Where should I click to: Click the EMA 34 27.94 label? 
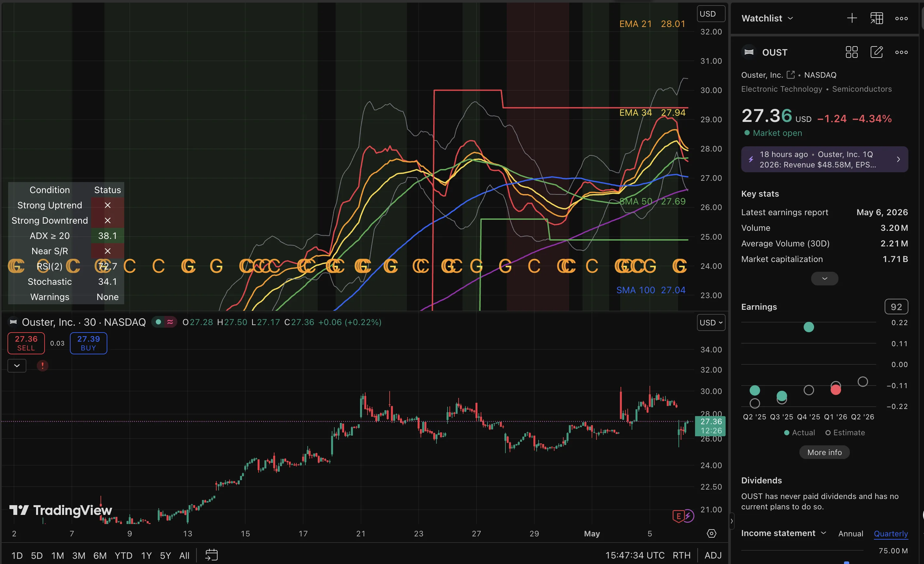[652, 112]
